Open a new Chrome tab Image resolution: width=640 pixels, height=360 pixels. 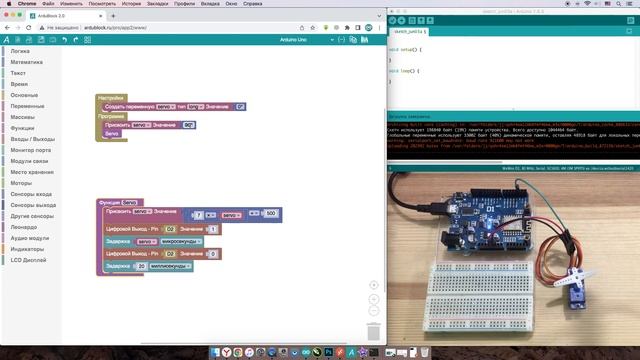[x=113, y=16]
